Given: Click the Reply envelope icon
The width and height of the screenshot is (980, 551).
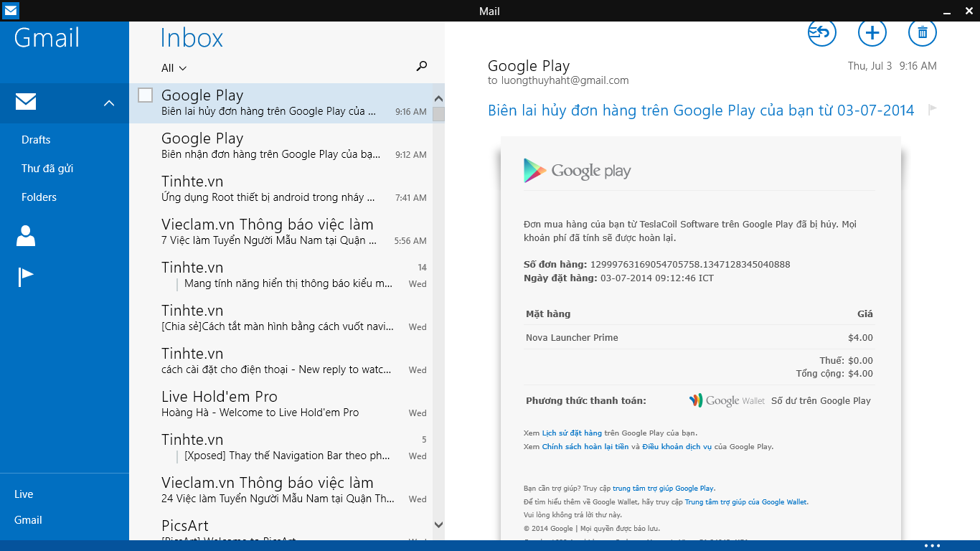Looking at the screenshot, I should (x=822, y=32).
